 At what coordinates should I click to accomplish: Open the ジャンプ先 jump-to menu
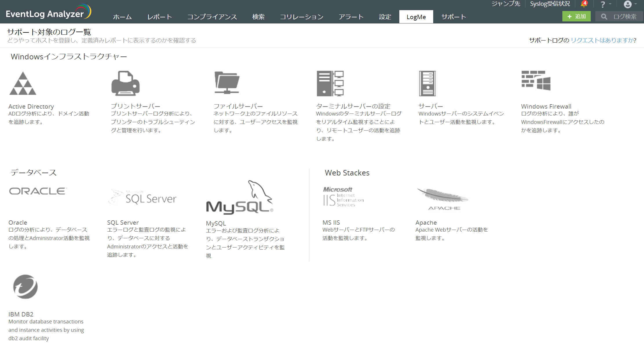point(506,4)
